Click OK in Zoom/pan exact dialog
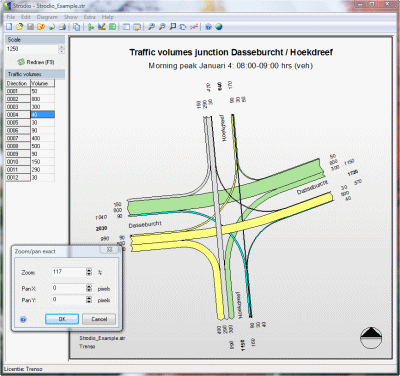400x376 pixels. coord(62,319)
